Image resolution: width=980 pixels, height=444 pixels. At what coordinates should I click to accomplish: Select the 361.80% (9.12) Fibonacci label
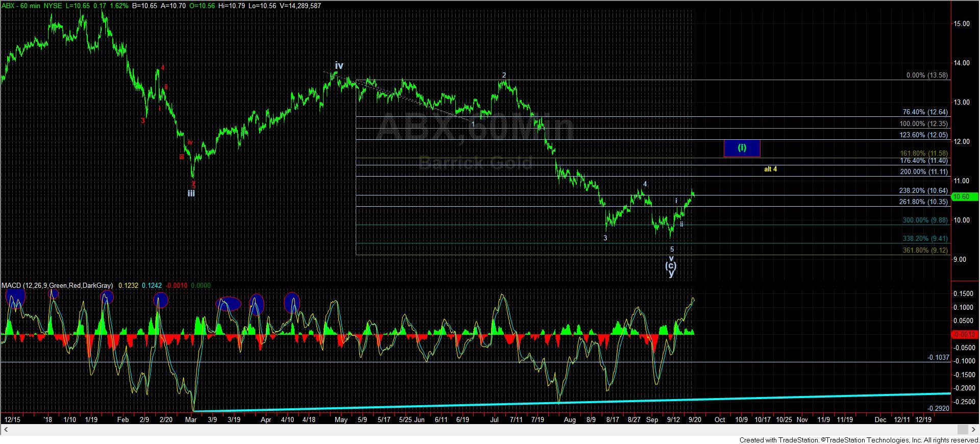925,250
